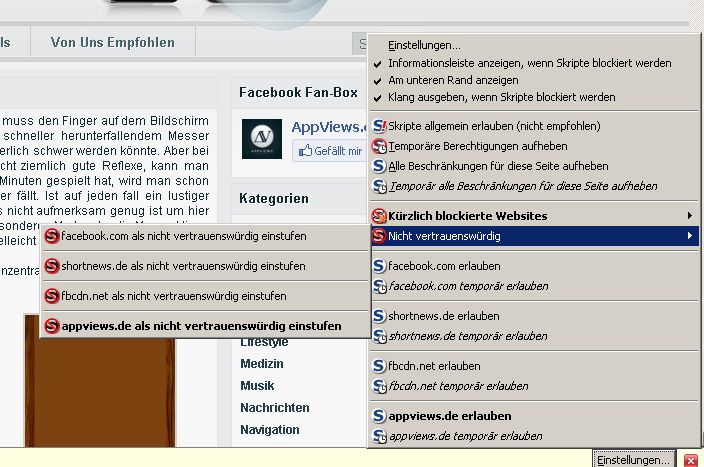Mark appviews.de as 'nicht vertrauenswürdig' in submenu
This screenshot has width=704, height=467.
[x=205, y=326]
